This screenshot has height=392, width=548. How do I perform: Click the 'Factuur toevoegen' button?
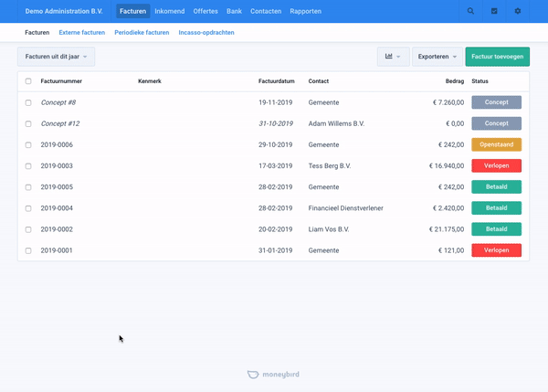498,57
